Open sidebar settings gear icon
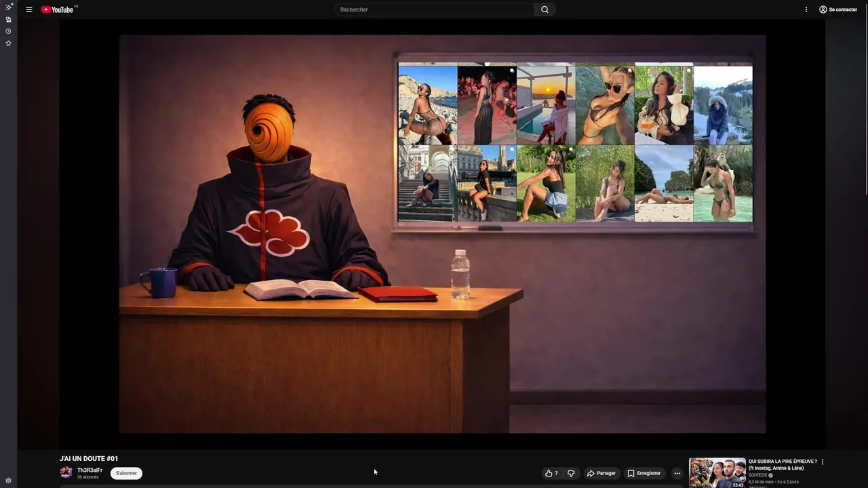 point(8,481)
